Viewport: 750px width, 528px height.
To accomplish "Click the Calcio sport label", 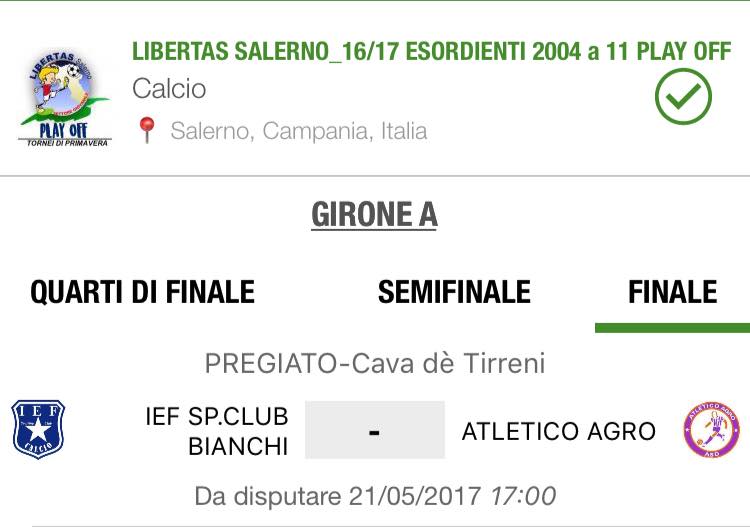I will (x=169, y=89).
